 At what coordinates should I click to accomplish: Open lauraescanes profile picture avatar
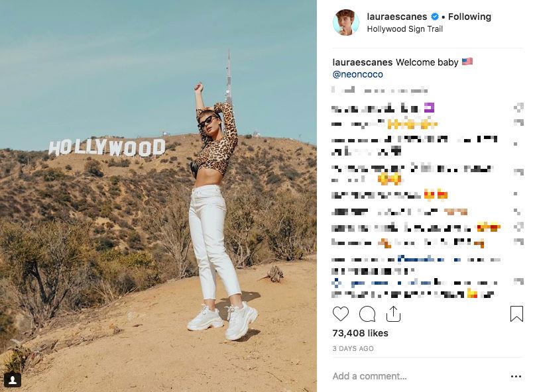coord(345,22)
